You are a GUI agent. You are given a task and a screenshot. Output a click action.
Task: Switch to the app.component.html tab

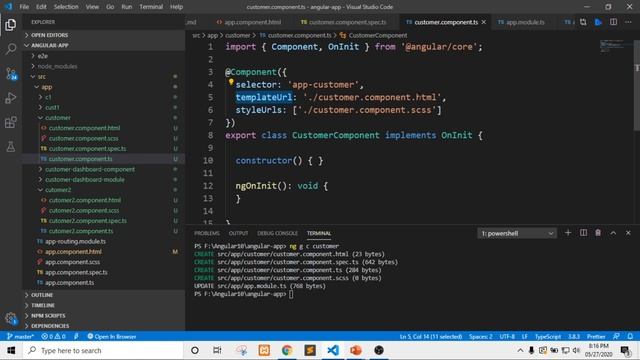249,22
